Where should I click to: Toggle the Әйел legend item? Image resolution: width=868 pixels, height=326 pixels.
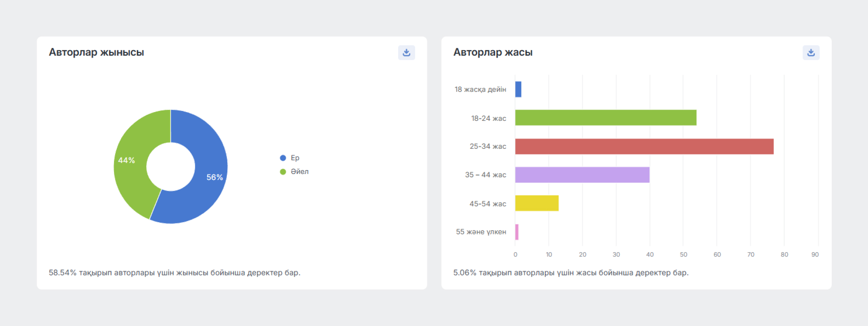[294, 172]
